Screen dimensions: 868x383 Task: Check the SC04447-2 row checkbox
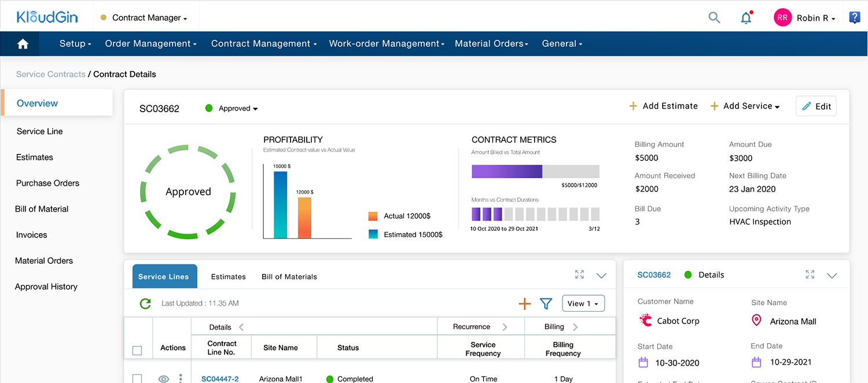pyautogui.click(x=137, y=378)
